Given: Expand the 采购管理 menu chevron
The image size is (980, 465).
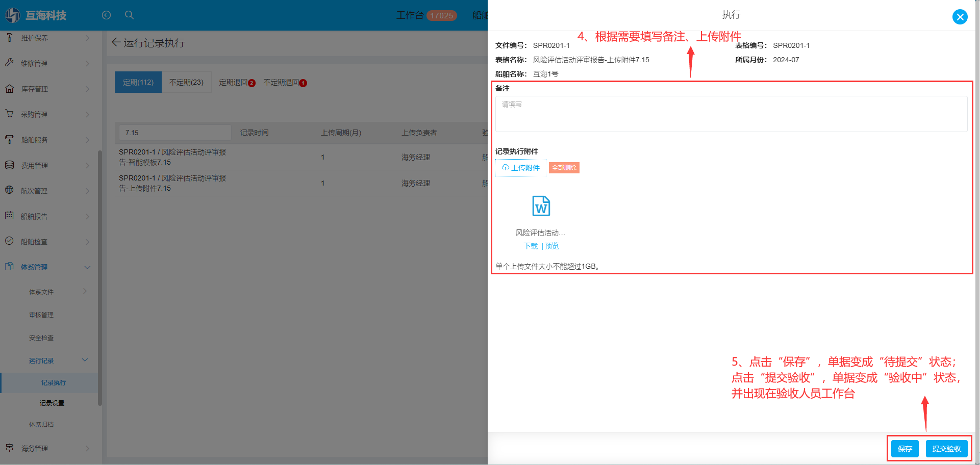Looking at the screenshot, I should tap(87, 114).
